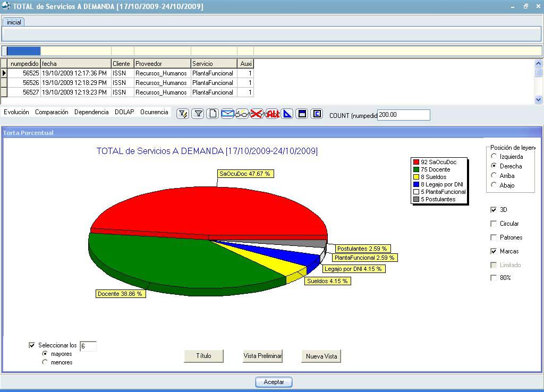This screenshot has width=544, height=392.
Task: Open the Evolución menu
Action: [x=16, y=112]
